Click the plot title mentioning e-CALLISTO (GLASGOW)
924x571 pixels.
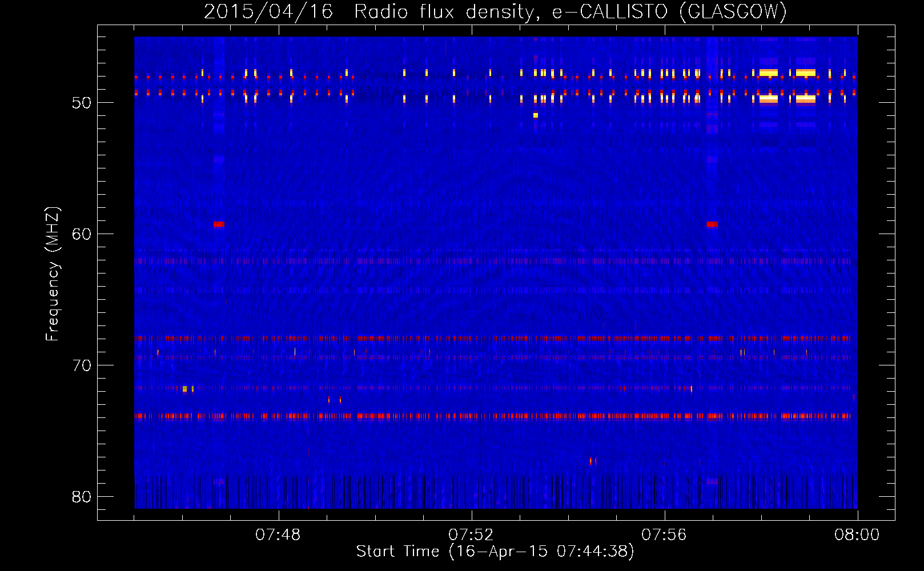495,11
